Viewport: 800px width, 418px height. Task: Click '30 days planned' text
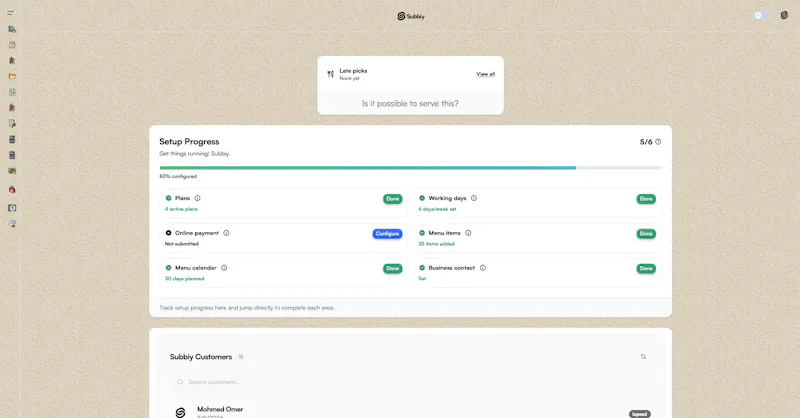tap(184, 279)
